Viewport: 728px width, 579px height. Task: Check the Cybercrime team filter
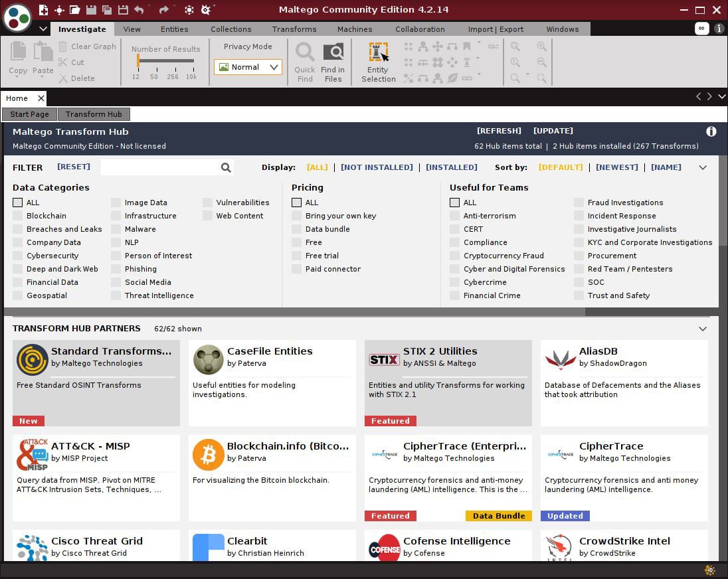(x=454, y=282)
